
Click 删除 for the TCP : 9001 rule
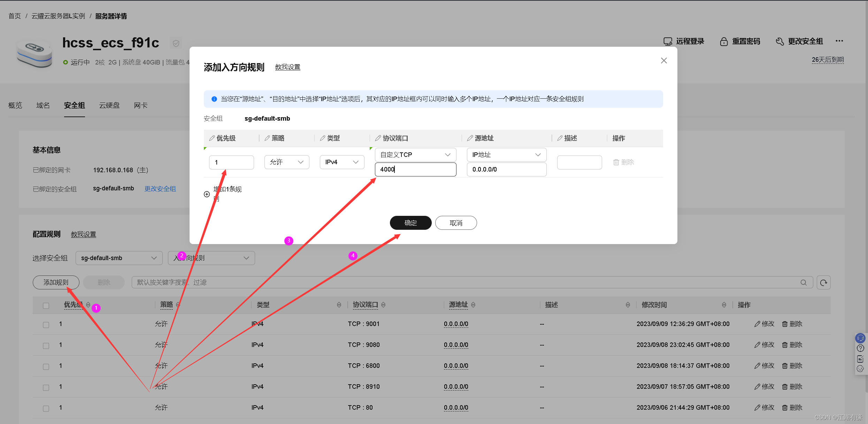tap(792, 324)
